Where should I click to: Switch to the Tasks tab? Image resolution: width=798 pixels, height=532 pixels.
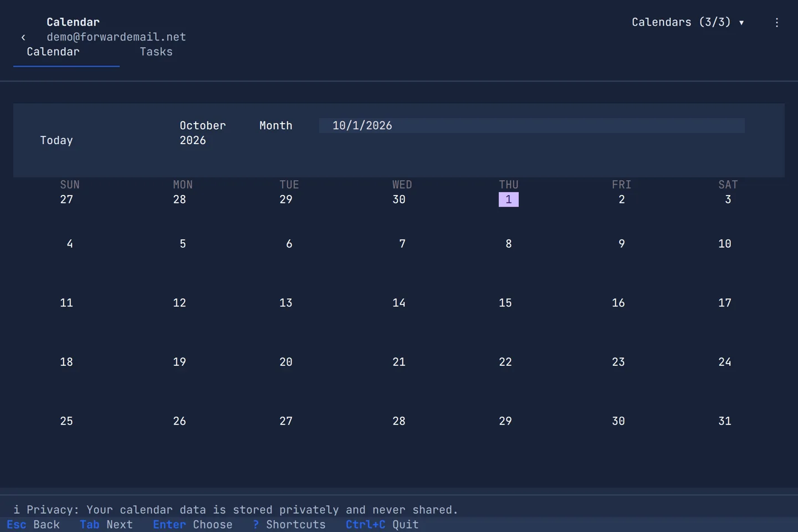(156, 52)
